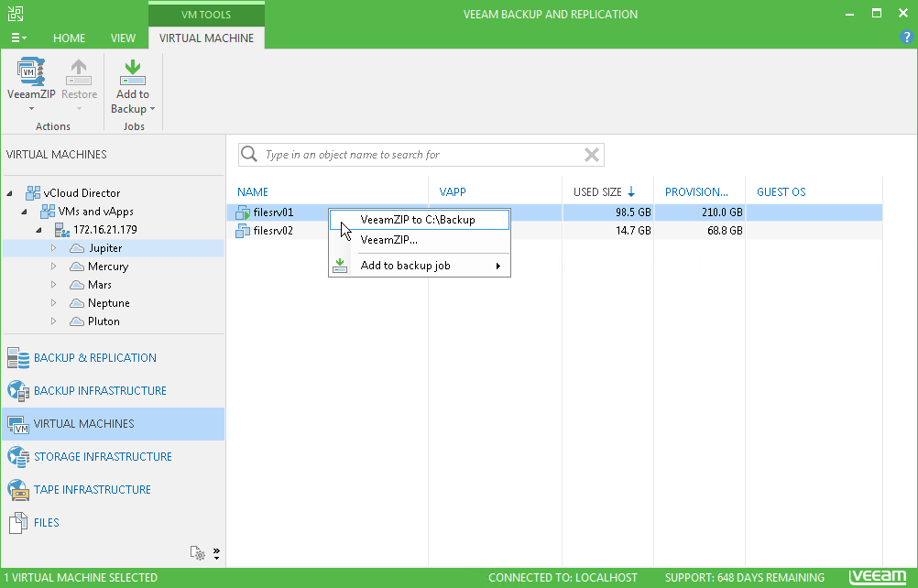Select the Neptune cloud item
Screen dimensions: 918x588
pyautogui.click(x=108, y=303)
